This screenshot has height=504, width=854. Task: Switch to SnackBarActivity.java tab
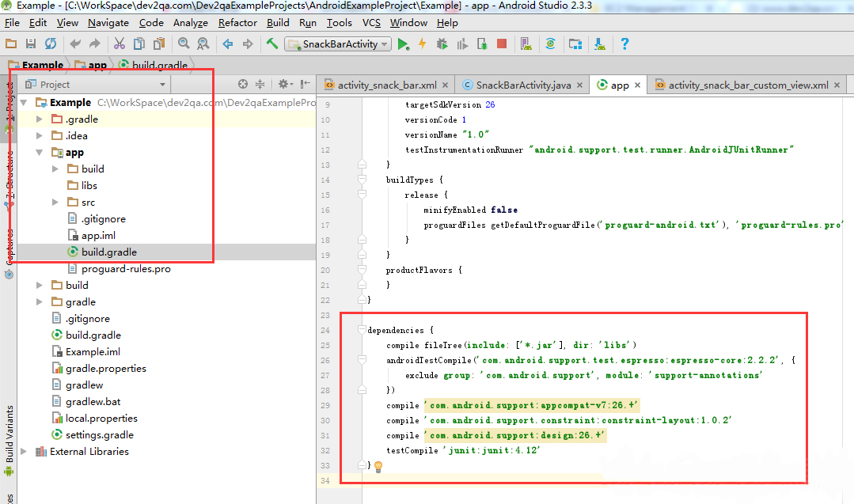523,85
